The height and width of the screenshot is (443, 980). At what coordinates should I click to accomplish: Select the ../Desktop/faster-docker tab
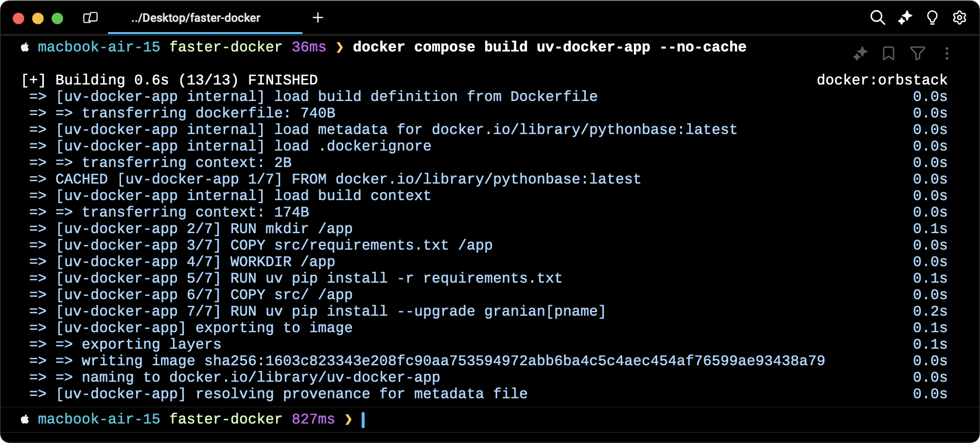[196, 18]
